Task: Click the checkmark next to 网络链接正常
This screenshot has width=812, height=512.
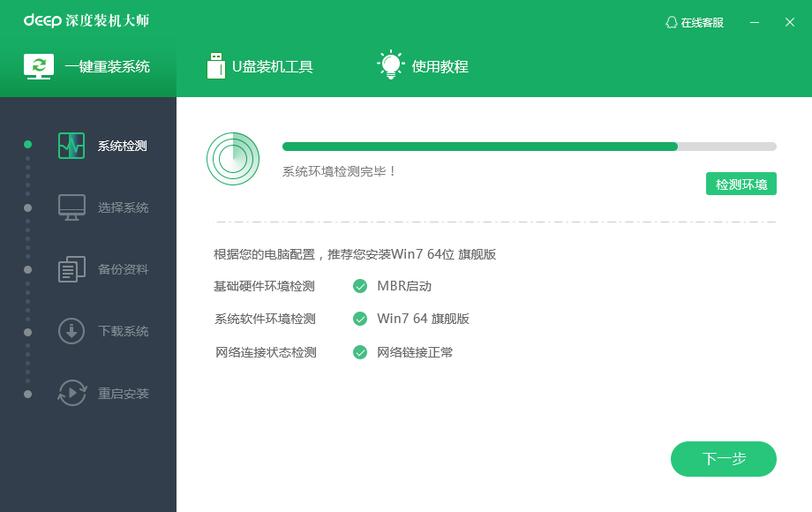Action: (360, 352)
